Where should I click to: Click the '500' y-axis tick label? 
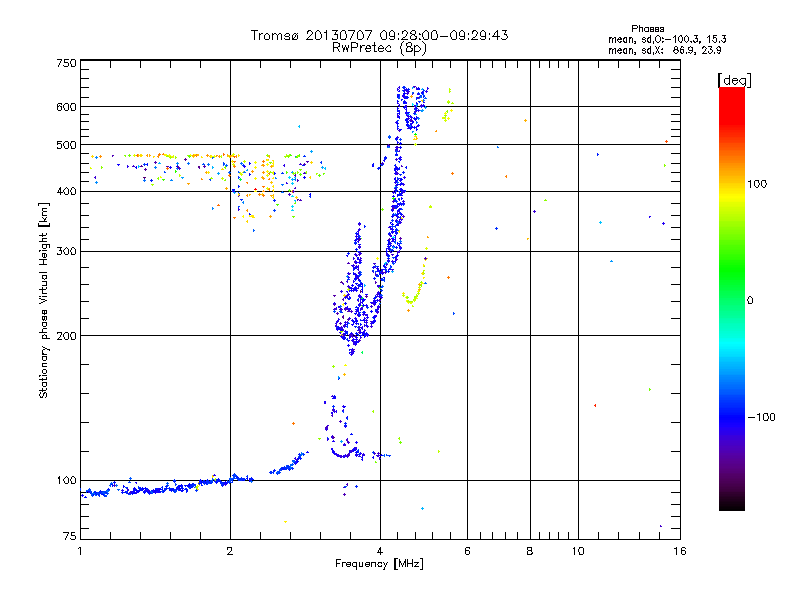66,145
